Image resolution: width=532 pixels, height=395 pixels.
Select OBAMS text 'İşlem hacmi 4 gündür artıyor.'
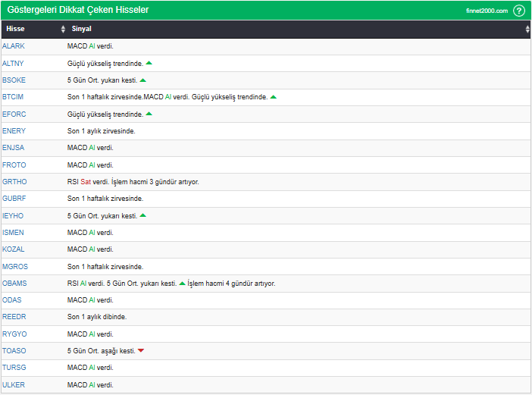click(x=231, y=284)
